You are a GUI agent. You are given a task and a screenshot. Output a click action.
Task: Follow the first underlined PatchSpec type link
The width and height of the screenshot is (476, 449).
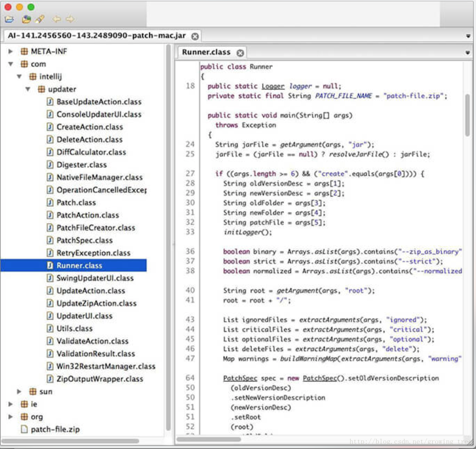point(240,378)
